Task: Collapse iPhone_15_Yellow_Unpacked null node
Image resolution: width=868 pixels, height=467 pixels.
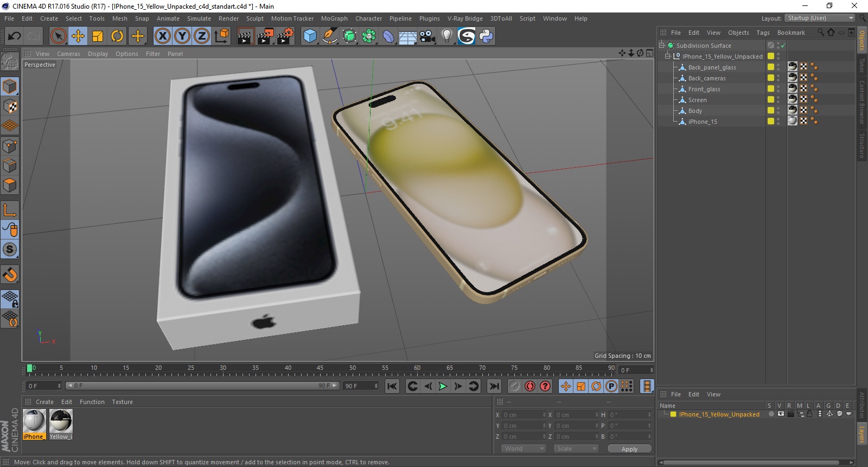Action: 668,56
